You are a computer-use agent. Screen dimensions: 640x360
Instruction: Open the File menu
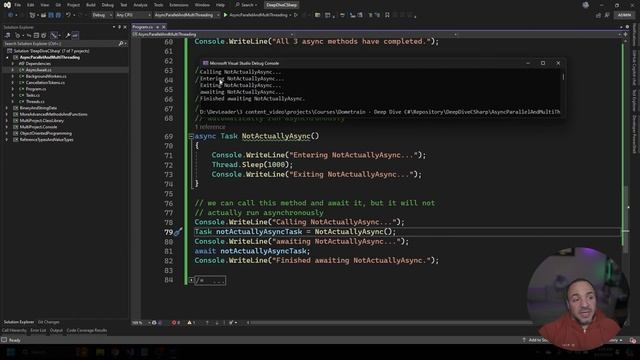[18, 5]
